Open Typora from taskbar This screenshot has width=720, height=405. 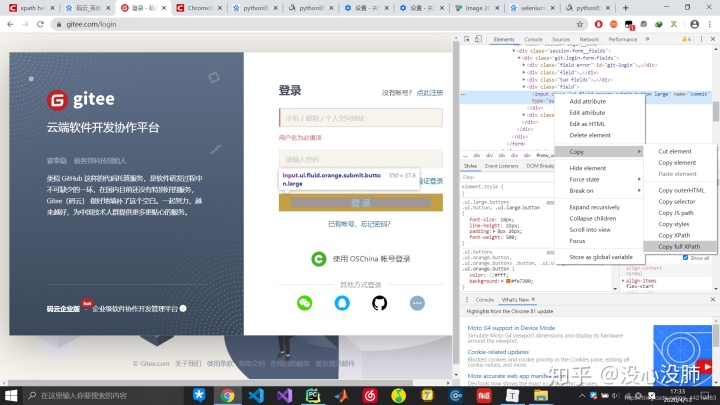512,395
